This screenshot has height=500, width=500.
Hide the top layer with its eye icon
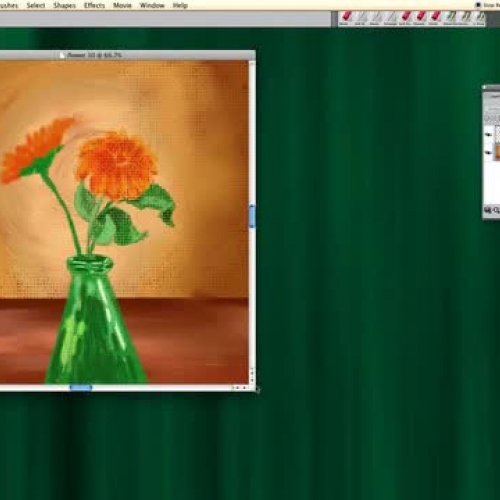tap(489, 135)
